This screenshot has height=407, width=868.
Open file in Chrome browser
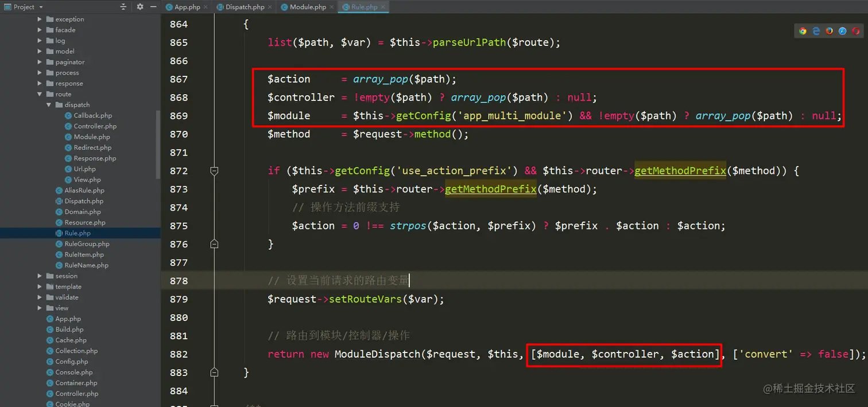coord(803,31)
